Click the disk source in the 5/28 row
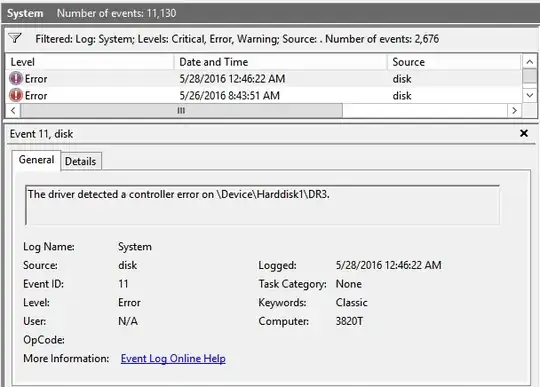The image size is (540, 387). point(402,79)
